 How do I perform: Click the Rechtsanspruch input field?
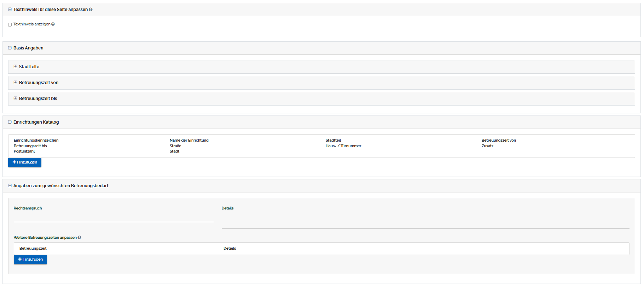coord(114,218)
